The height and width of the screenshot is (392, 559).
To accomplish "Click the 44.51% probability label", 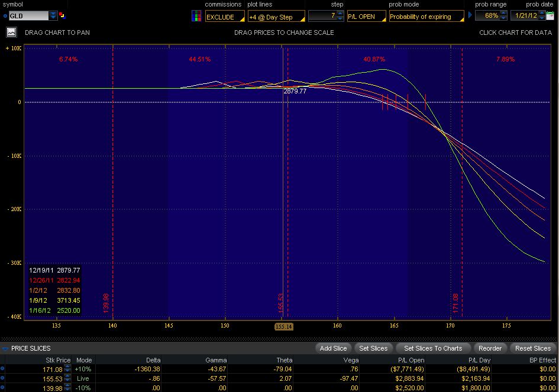I will [200, 59].
